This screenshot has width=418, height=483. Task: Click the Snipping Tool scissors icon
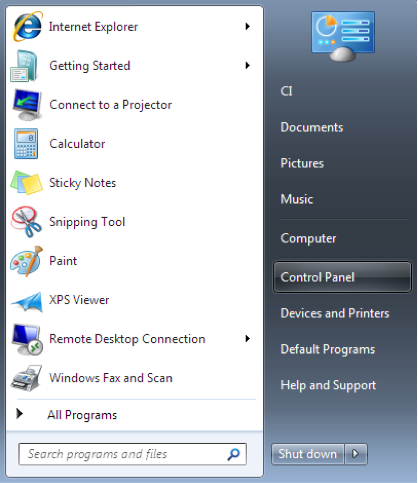pos(26,222)
